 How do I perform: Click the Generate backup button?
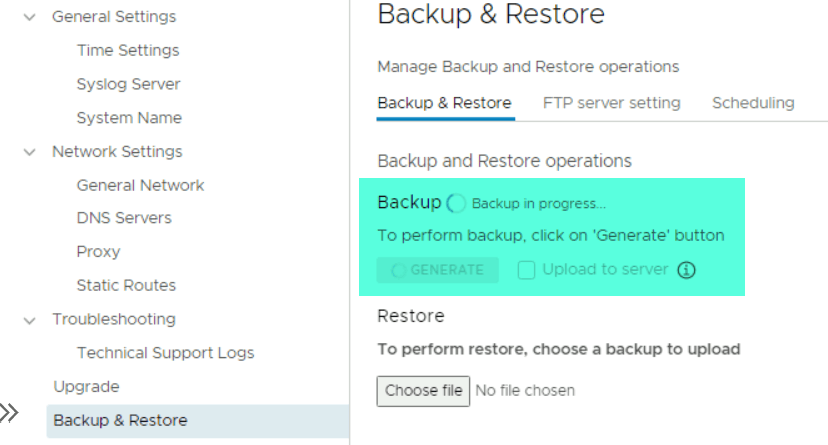[x=438, y=270]
